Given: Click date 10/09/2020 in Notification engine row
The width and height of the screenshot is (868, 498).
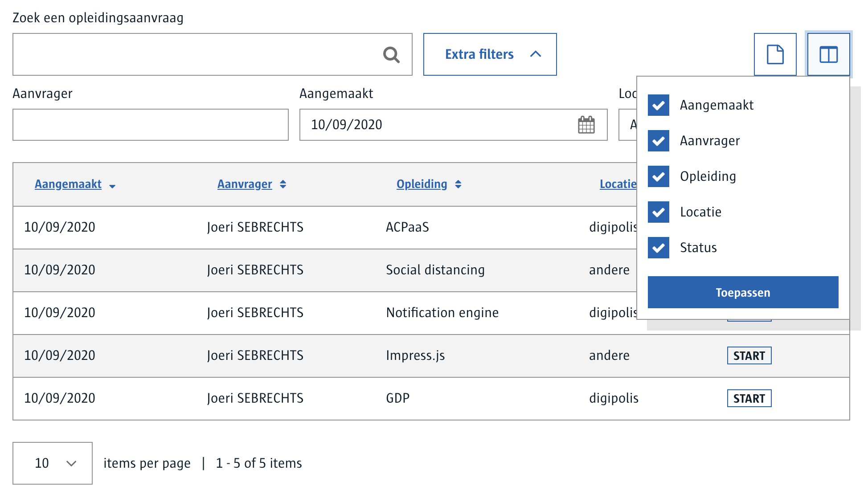Looking at the screenshot, I should [x=60, y=313].
